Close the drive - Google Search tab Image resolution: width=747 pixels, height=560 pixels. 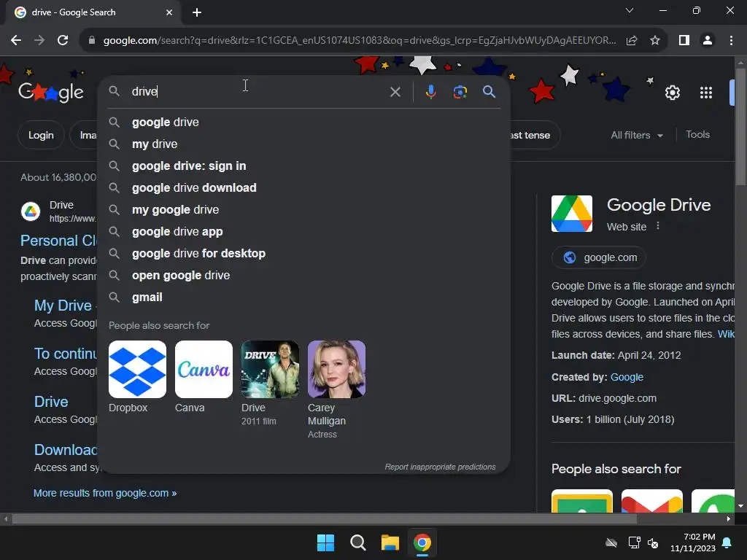click(x=169, y=12)
